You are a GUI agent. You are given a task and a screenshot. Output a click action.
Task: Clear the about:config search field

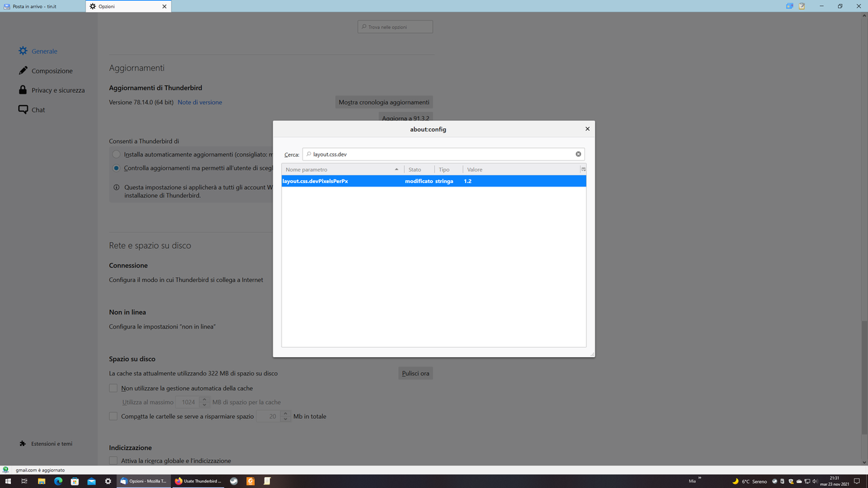click(578, 154)
